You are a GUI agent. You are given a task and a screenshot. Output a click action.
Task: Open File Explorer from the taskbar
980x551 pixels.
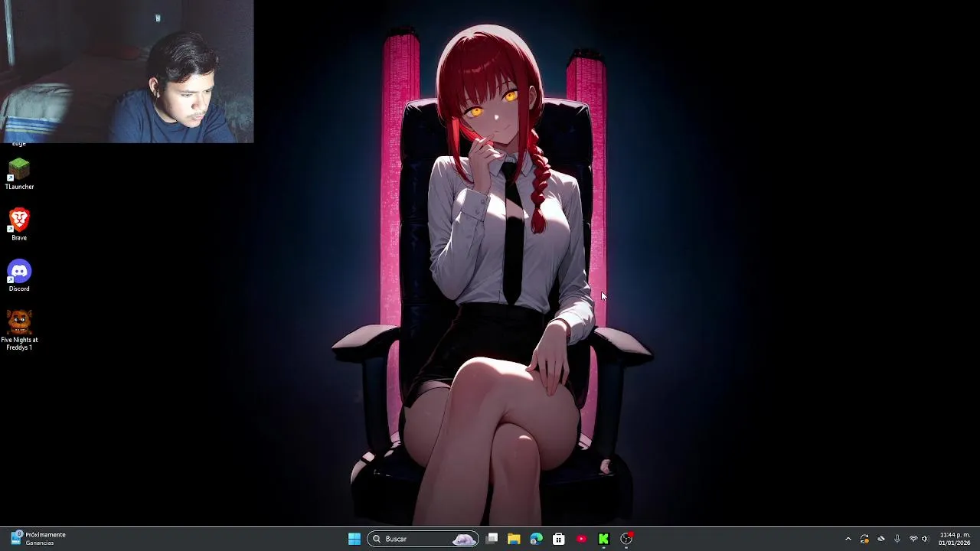coord(514,539)
